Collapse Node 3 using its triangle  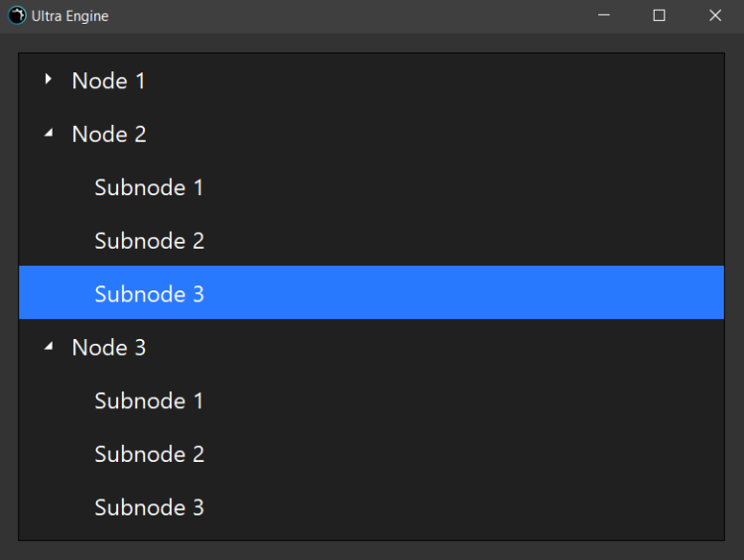click(x=48, y=347)
